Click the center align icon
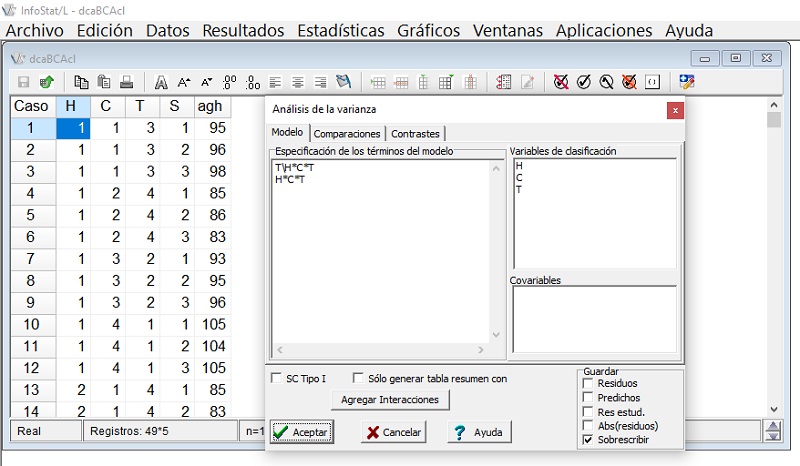The width and height of the screenshot is (800, 466). click(297, 82)
